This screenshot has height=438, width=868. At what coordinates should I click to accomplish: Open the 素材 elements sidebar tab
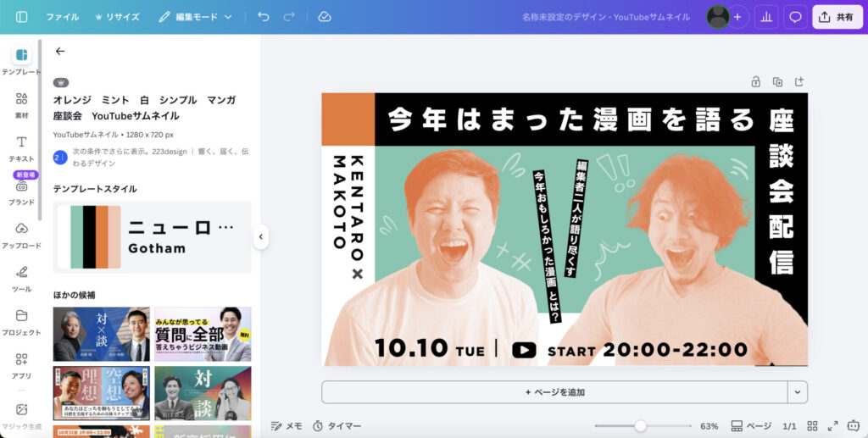21,105
